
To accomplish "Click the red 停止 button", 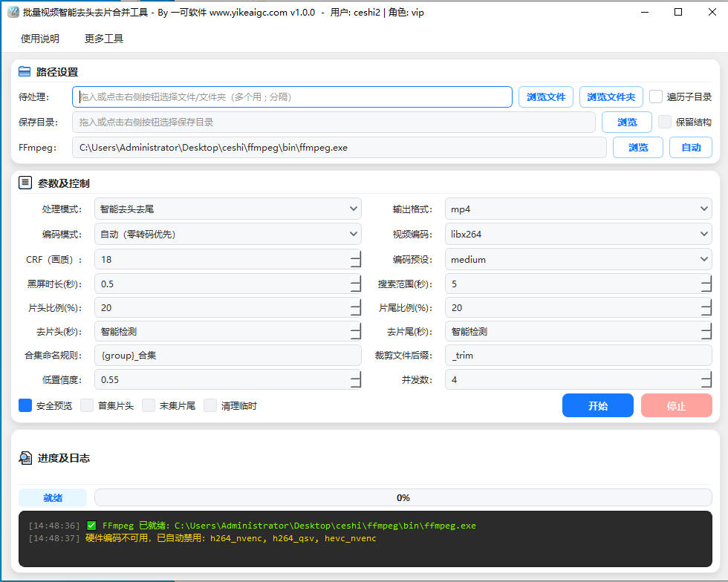I will coord(677,405).
